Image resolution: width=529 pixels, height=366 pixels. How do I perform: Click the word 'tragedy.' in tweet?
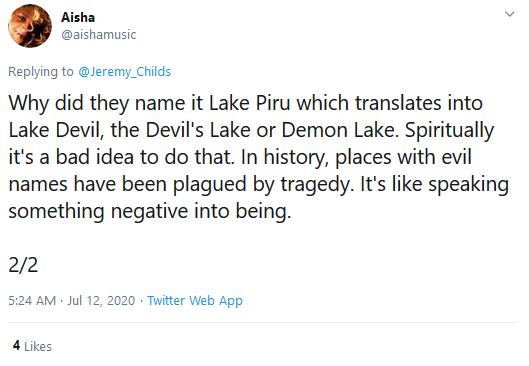(317, 185)
